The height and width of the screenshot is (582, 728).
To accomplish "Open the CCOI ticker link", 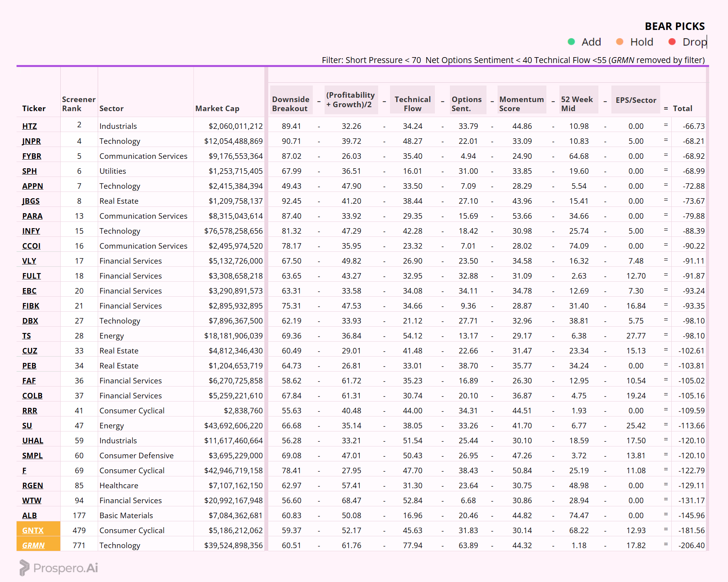I will click(x=32, y=246).
